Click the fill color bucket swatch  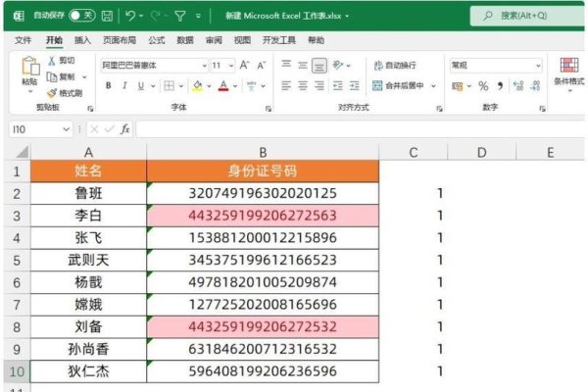tap(198, 86)
